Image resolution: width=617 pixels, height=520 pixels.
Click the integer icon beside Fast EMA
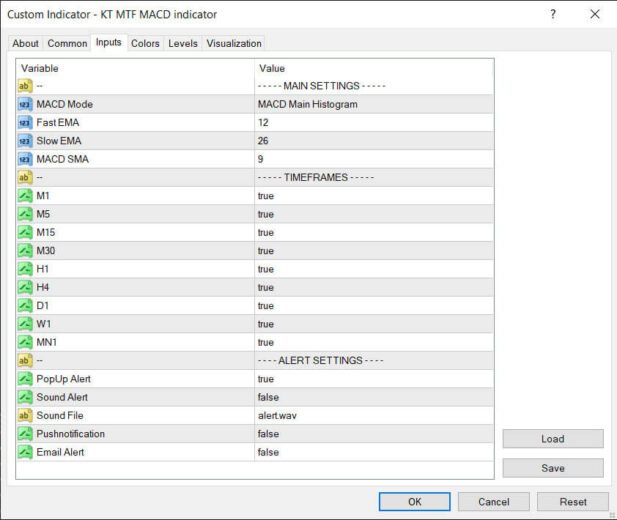click(x=25, y=123)
